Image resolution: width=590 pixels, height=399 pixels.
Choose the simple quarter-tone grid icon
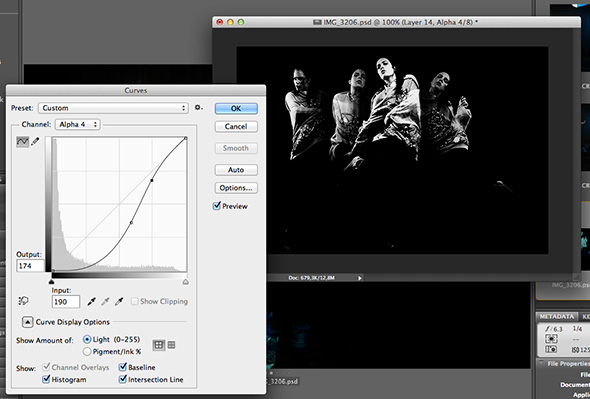(x=159, y=345)
